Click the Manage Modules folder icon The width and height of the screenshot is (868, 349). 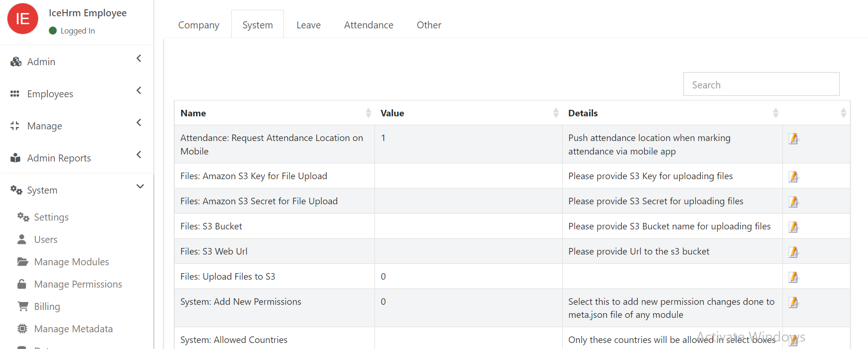coord(23,262)
